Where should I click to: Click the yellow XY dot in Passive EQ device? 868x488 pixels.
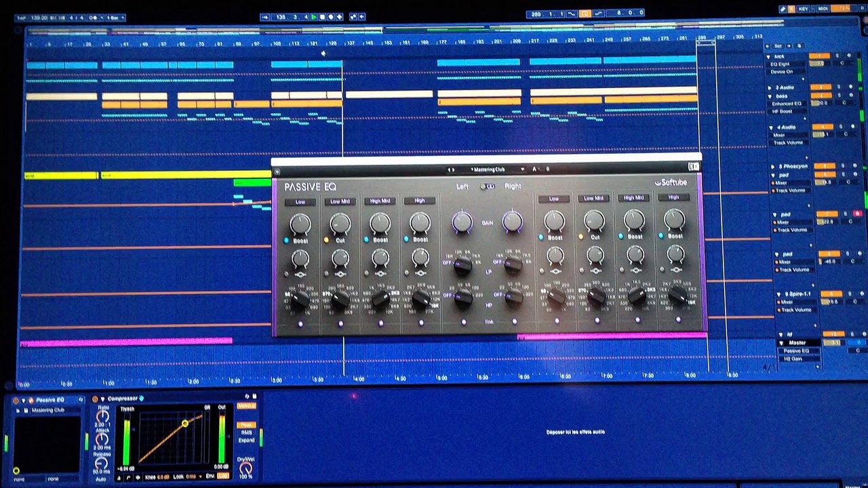[x=16, y=470]
